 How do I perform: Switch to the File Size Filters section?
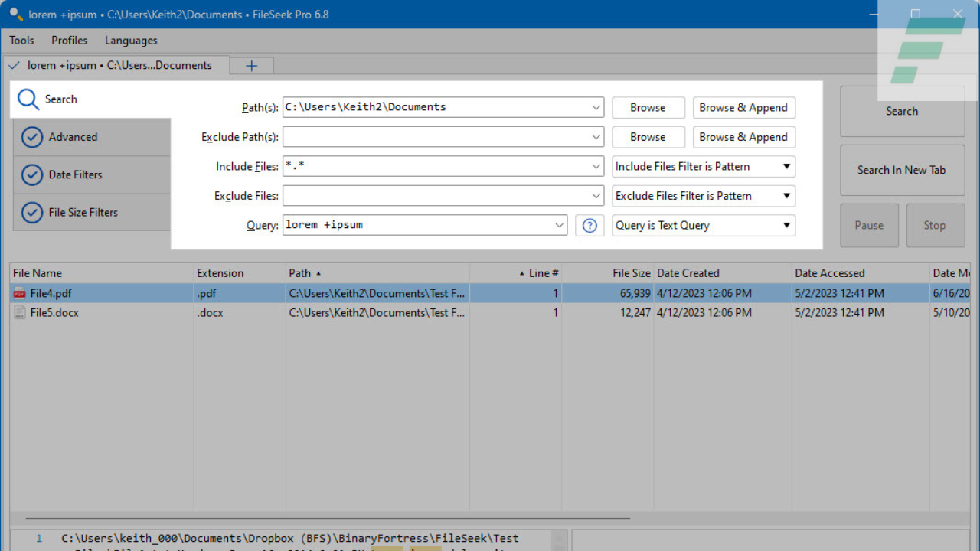92,212
